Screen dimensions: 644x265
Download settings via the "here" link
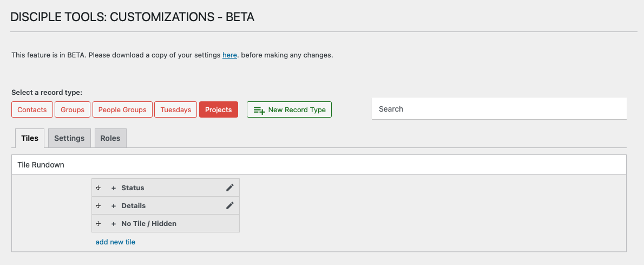pos(229,55)
